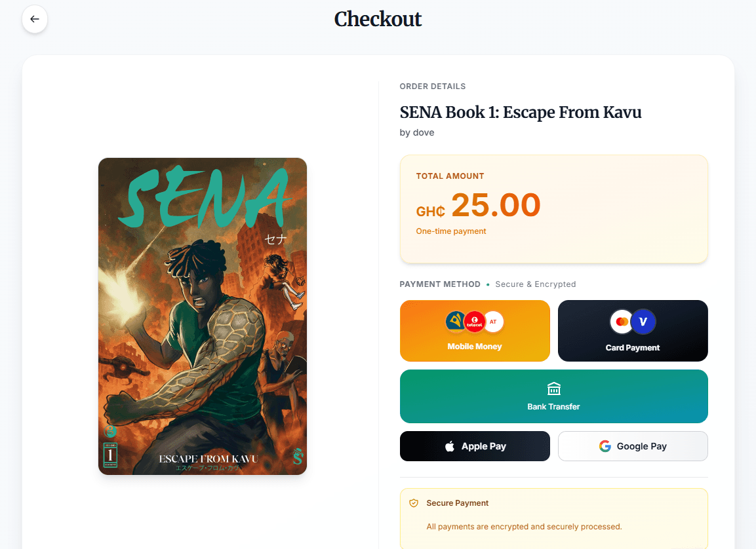Click the Apple logo icon
The width and height of the screenshot is (756, 549).
450,447
